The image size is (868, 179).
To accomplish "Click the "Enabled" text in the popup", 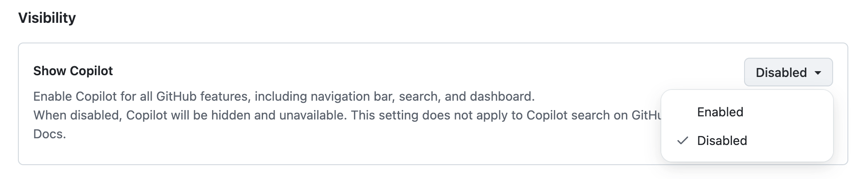I will (720, 112).
